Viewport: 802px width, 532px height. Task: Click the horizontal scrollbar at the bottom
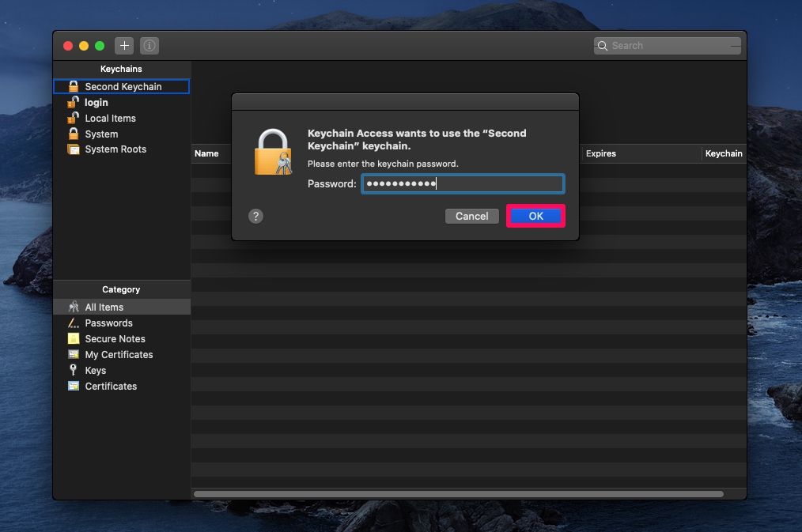[x=458, y=494]
